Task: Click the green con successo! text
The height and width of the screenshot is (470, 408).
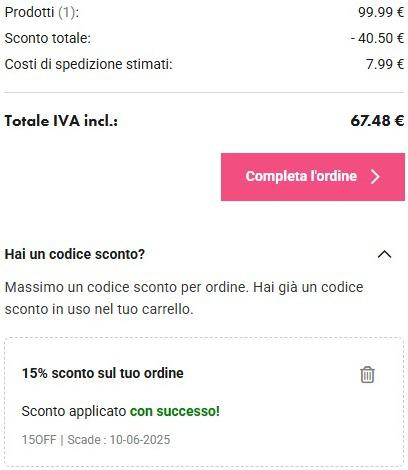Action: (x=175, y=411)
